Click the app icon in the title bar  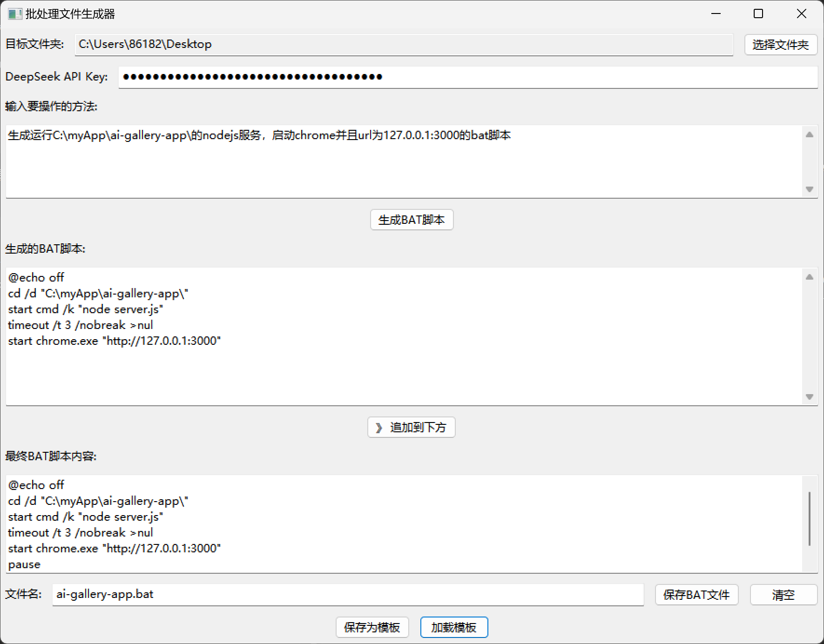click(15, 14)
